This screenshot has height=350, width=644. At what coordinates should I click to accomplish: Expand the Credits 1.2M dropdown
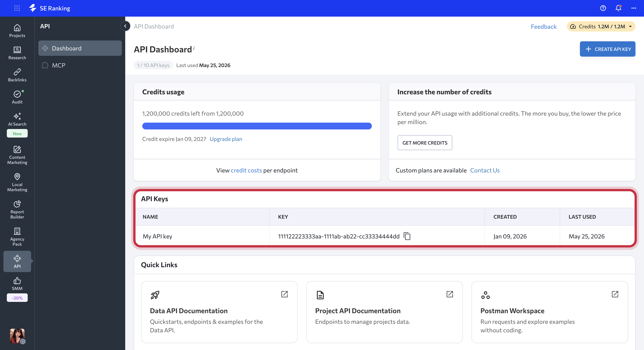pos(601,26)
